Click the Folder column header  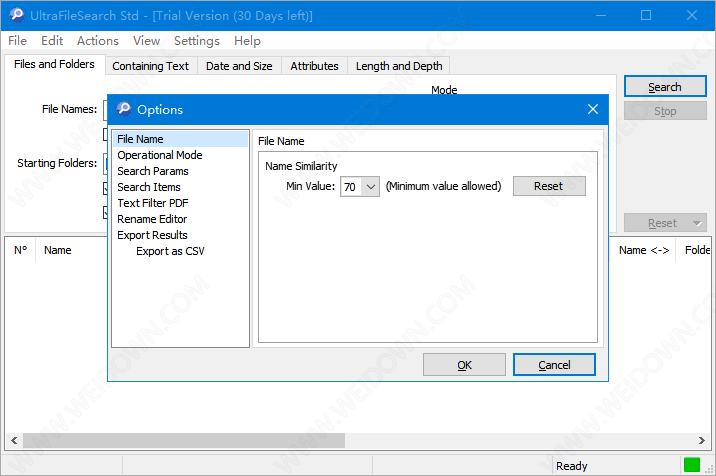click(697, 250)
